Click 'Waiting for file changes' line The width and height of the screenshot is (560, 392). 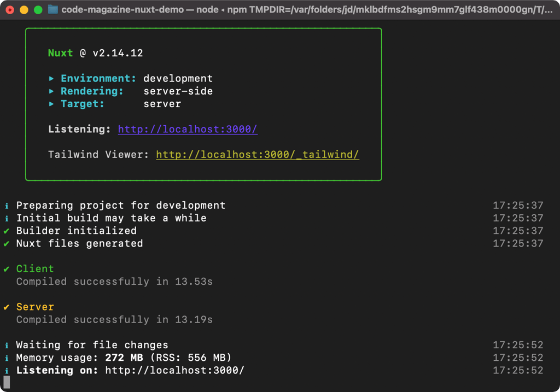(92, 345)
